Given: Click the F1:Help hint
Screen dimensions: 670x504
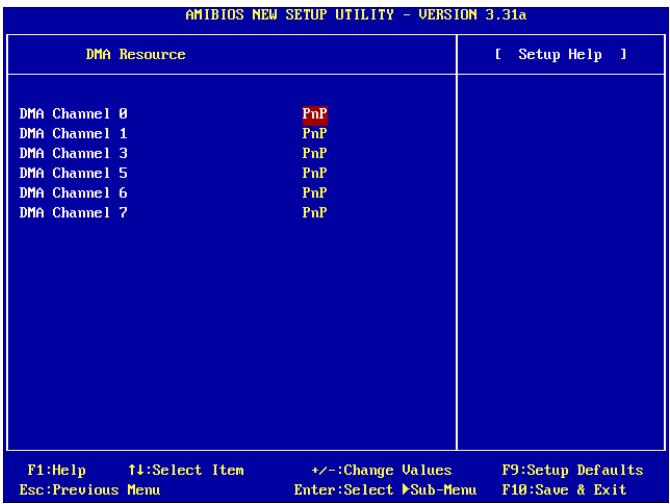Looking at the screenshot, I should click(x=56, y=470).
